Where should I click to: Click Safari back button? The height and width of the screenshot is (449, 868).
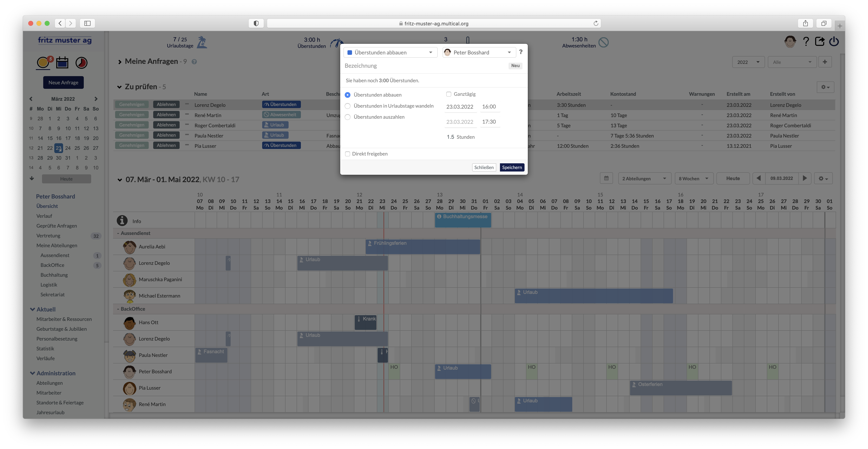60,23
